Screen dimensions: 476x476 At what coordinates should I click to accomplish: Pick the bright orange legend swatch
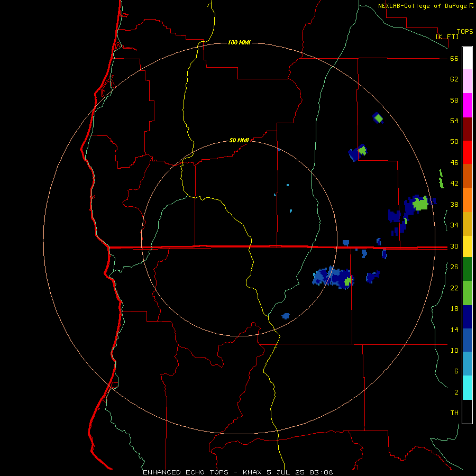click(x=467, y=200)
